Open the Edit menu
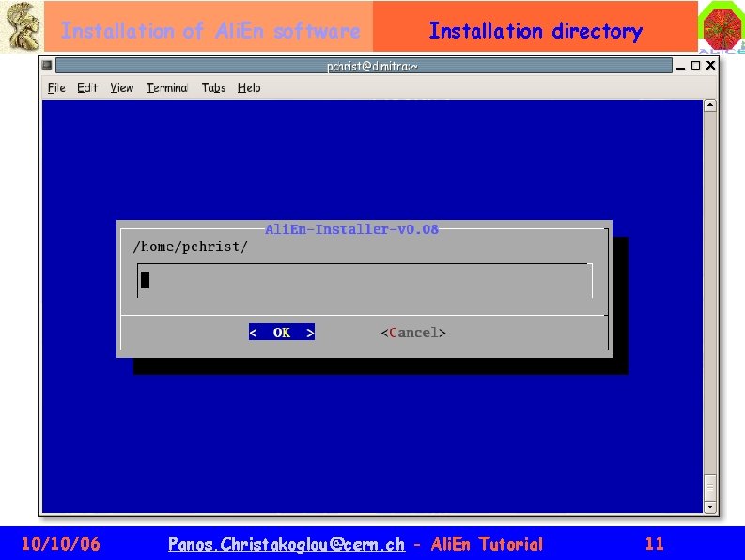This screenshot has height=560, width=745. [x=87, y=88]
